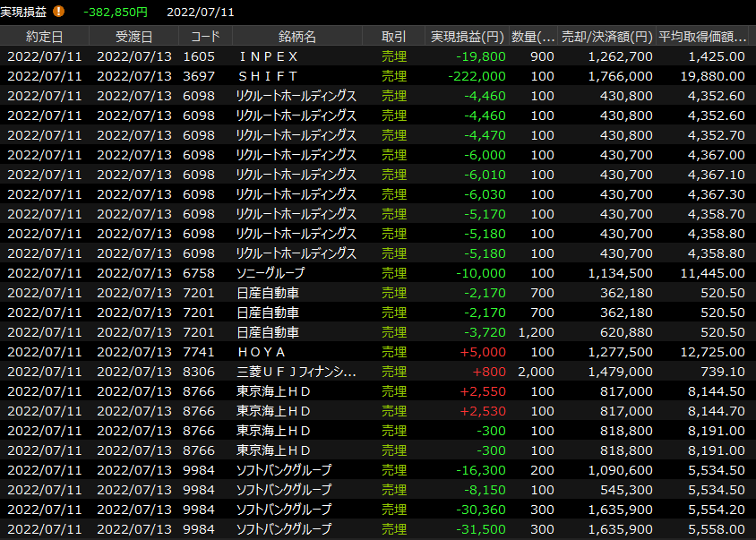Click the 平均取得価額 column header
756x540 pixels.
click(x=703, y=37)
